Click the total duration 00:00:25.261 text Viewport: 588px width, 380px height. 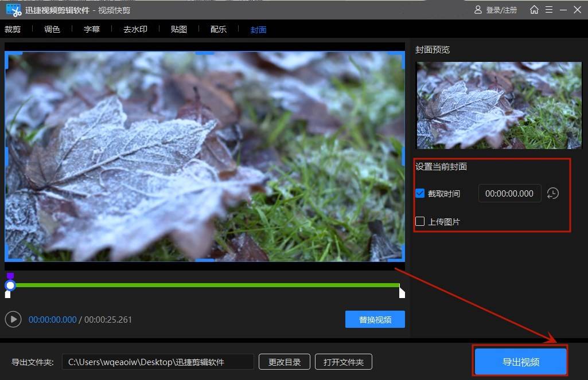(x=108, y=320)
